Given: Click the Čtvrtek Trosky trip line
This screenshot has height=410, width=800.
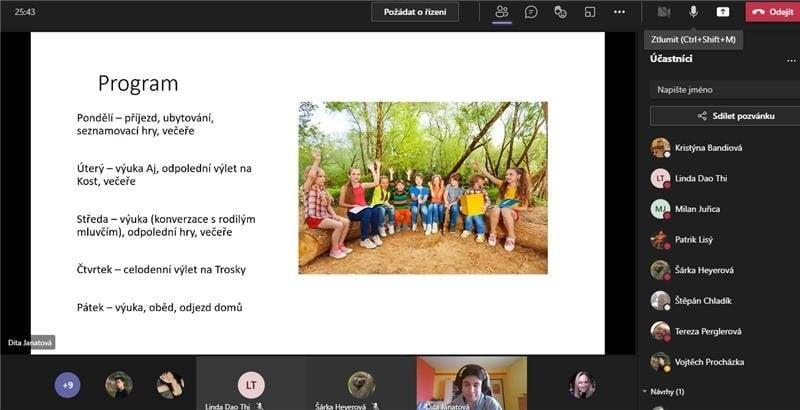Looking at the screenshot, I should click(161, 269).
